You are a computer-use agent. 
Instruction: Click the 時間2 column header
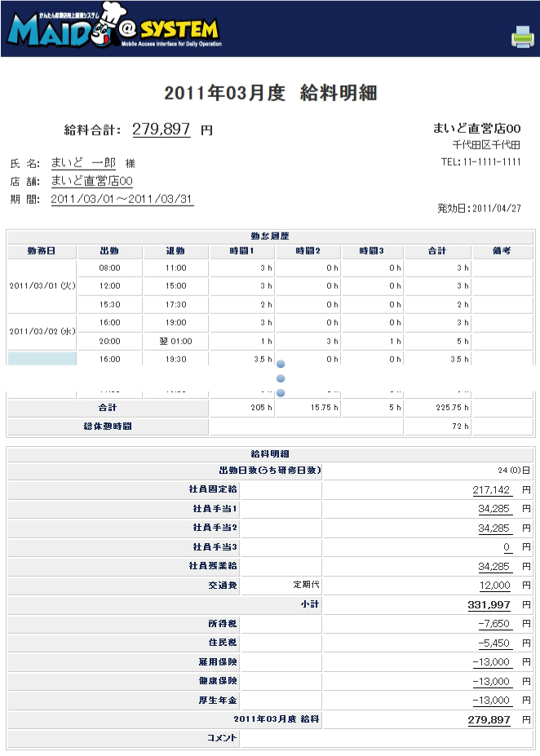coord(308,251)
